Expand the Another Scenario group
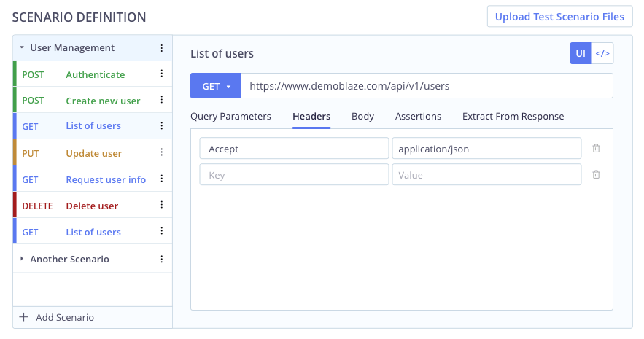The height and width of the screenshot is (339, 644). pos(22,259)
